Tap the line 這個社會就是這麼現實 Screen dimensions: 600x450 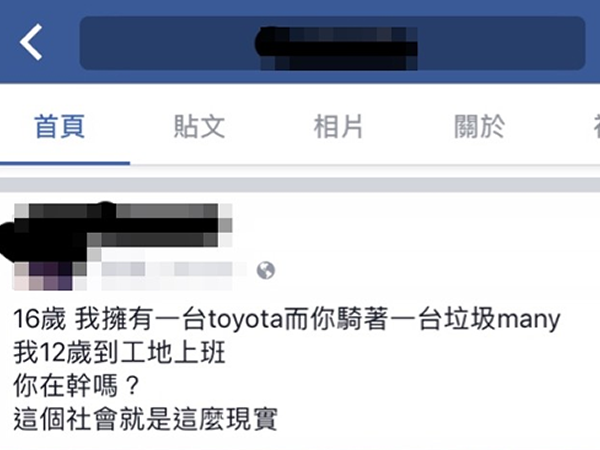pyautogui.click(x=145, y=419)
